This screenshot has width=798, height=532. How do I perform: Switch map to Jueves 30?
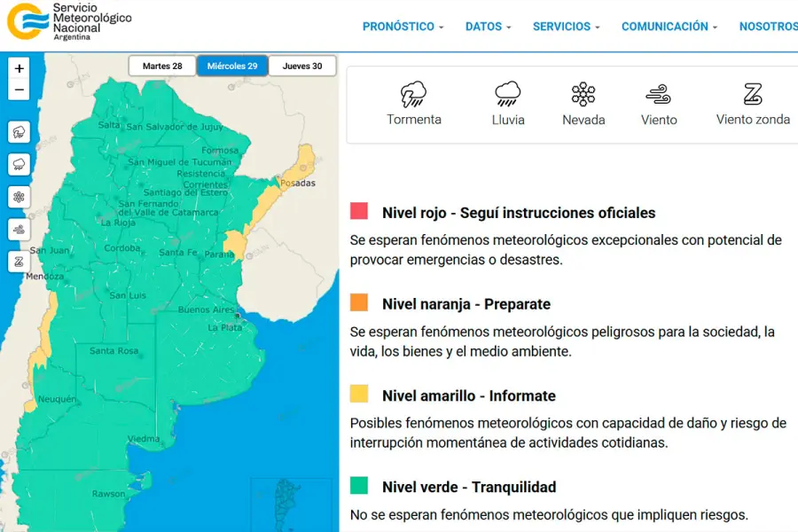click(x=302, y=66)
